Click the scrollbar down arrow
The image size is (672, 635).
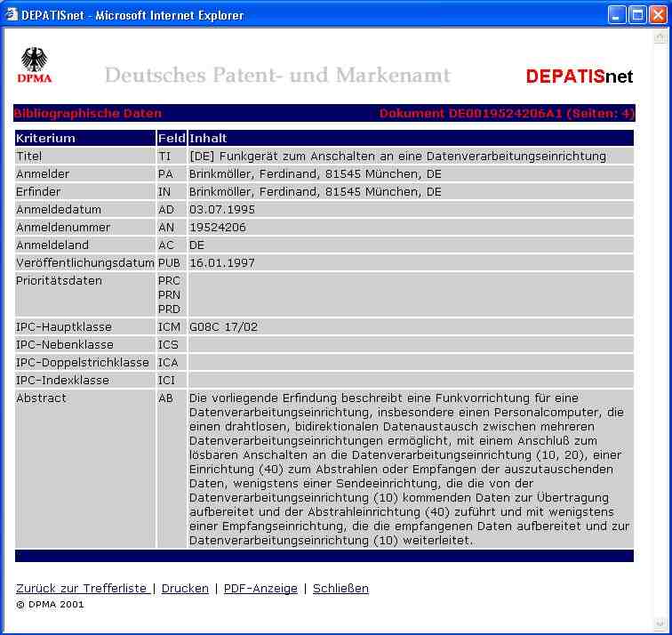(x=659, y=623)
